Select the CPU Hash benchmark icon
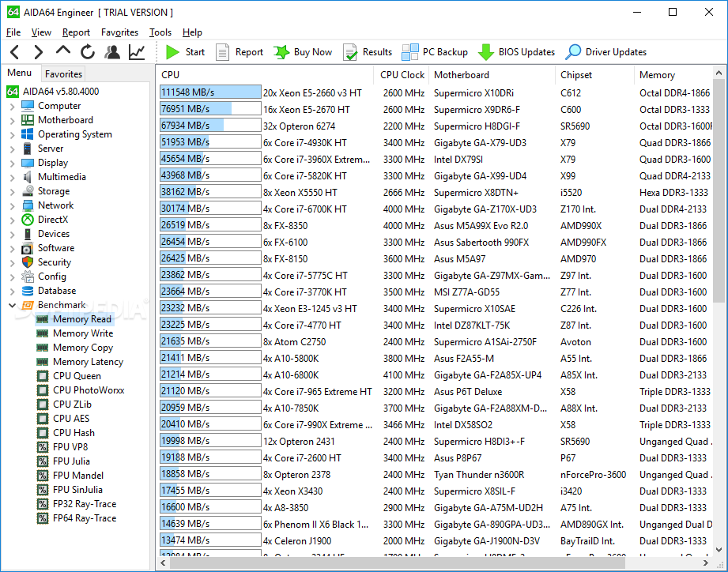This screenshot has width=728, height=572. click(x=42, y=433)
